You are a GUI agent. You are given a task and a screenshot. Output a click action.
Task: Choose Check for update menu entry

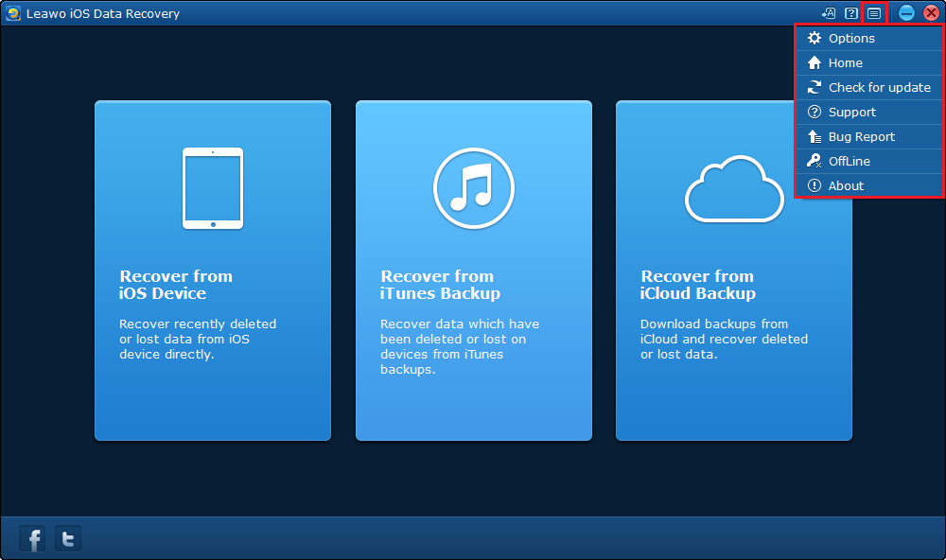[x=869, y=87]
